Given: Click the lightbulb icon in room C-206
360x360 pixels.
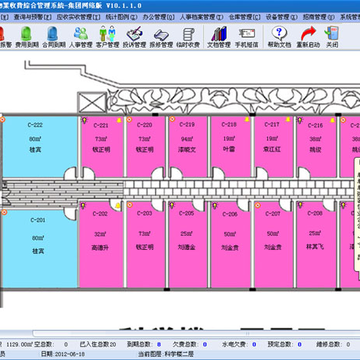Looking at the screenshot, I should (215, 205).
